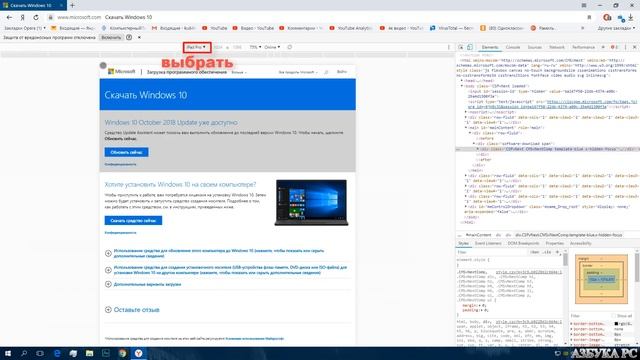Image resolution: width=640 pixels, height=360 pixels.
Task: Open Task View on the taskbar
Action: tap(40, 353)
